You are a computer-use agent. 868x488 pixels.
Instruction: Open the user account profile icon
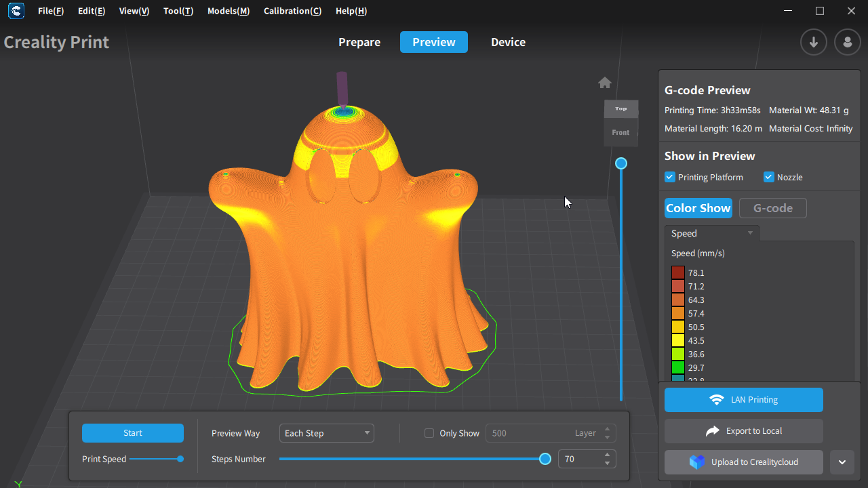tap(847, 42)
